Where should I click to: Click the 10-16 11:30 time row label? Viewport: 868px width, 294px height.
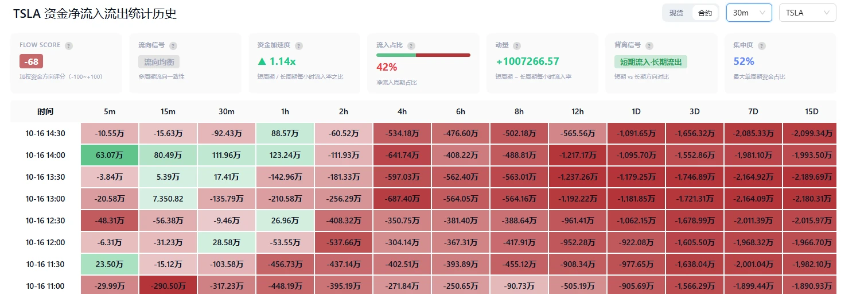tap(45, 264)
